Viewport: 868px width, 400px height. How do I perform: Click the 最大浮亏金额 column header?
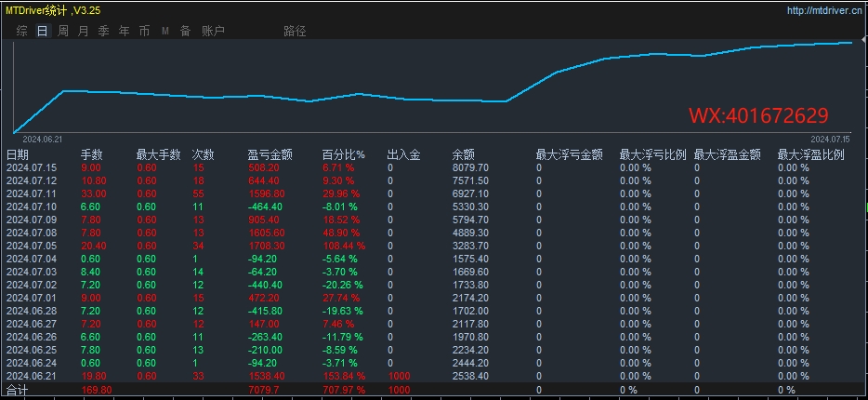[569, 155]
